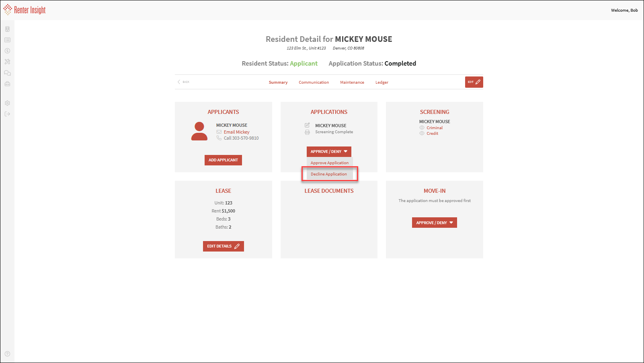644x363 pixels.
Task: Collapse the Applications Approve / Deny dropdown
Action: [329, 152]
